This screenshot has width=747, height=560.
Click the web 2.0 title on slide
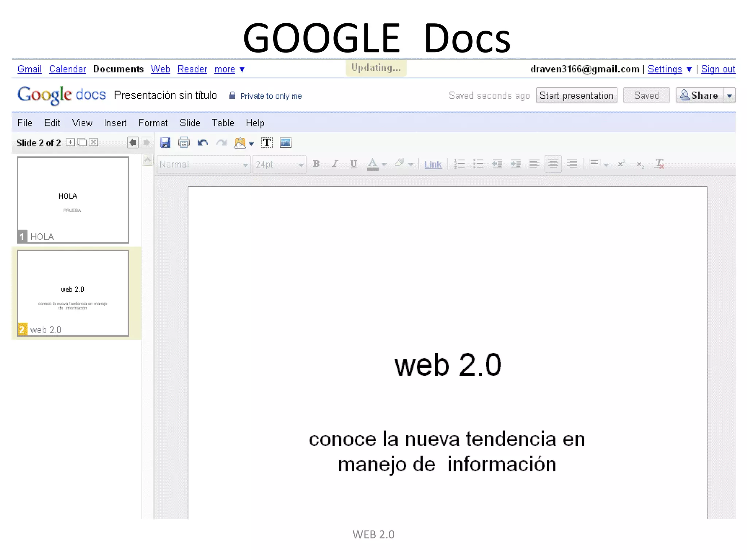pos(448,365)
